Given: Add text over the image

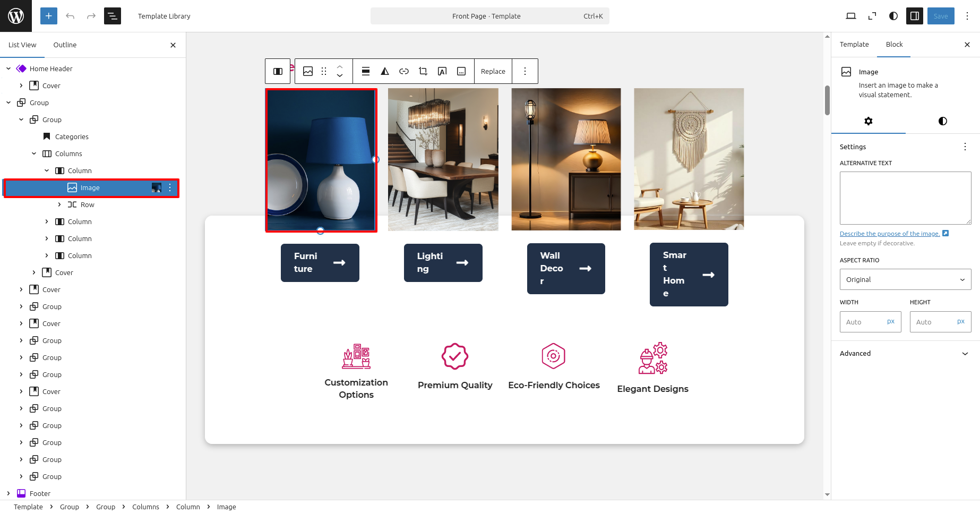Looking at the screenshot, I should pos(442,71).
